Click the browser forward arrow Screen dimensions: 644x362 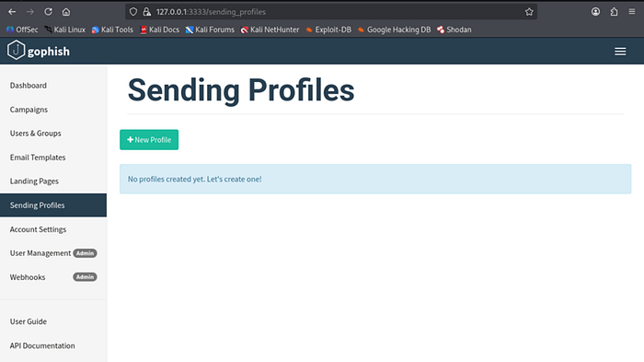tap(30, 12)
